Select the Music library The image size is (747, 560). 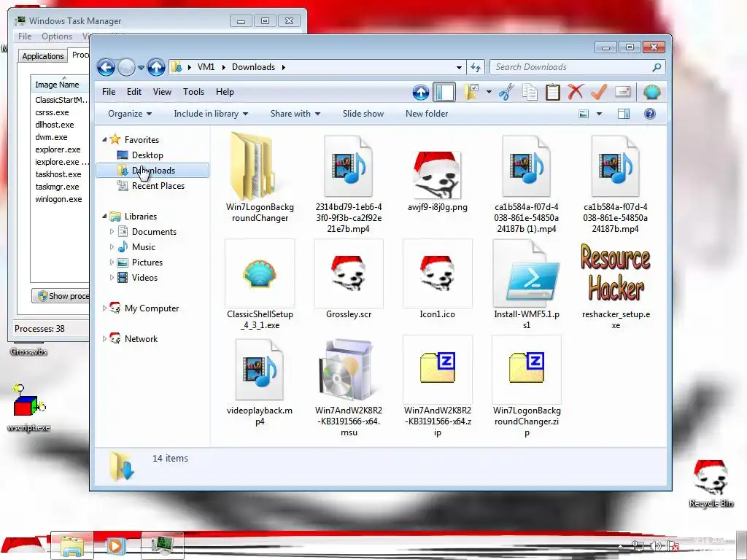(x=144, y=246)
